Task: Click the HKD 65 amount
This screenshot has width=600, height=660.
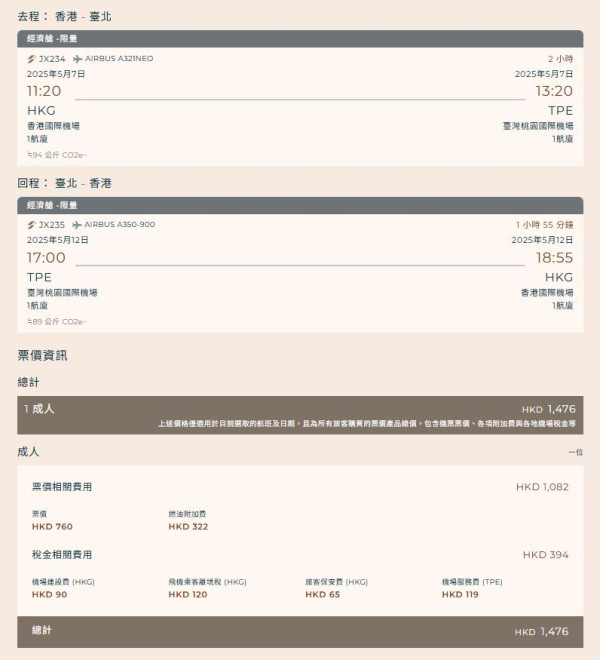Action: pos(323,595)
